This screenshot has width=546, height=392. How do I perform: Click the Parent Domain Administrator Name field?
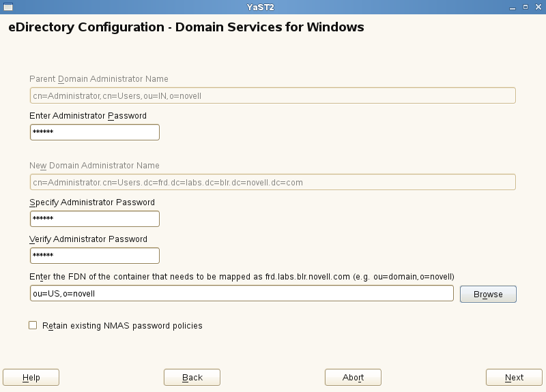coord(273,95)
